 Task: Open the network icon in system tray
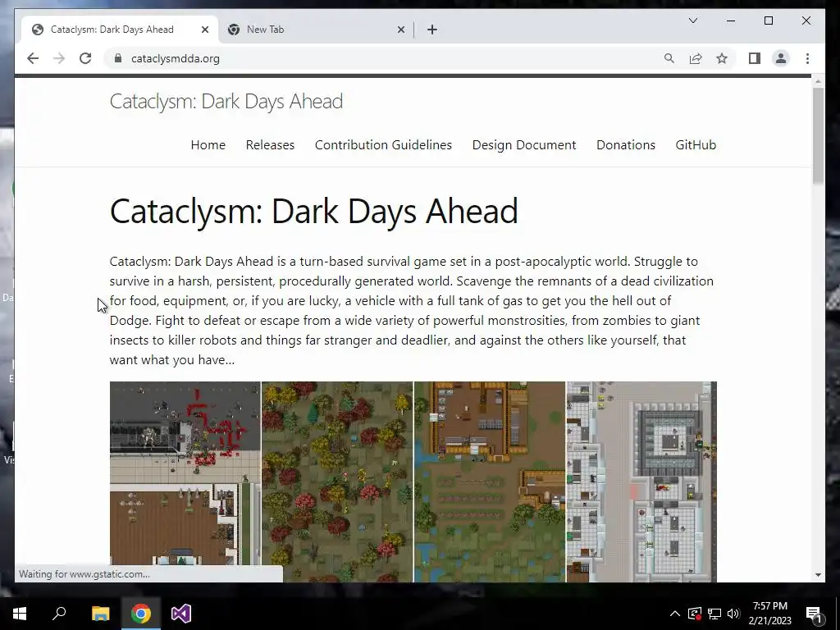pos(714,614)
